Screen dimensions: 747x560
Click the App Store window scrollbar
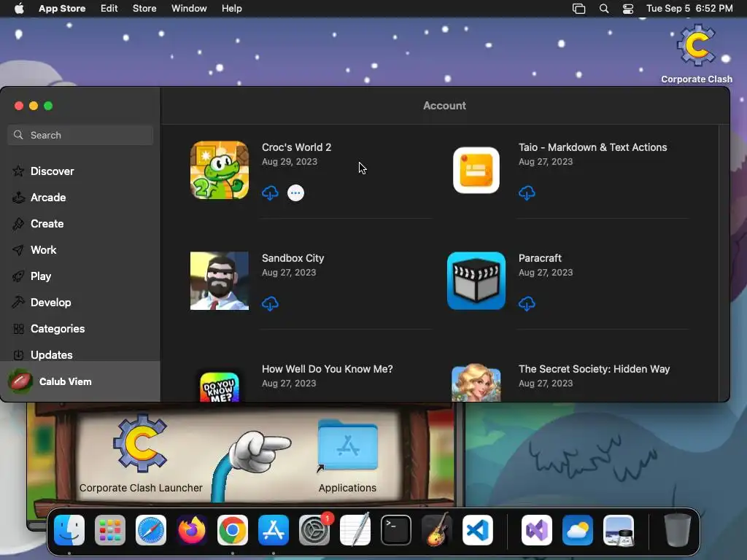tap(724, 262)
